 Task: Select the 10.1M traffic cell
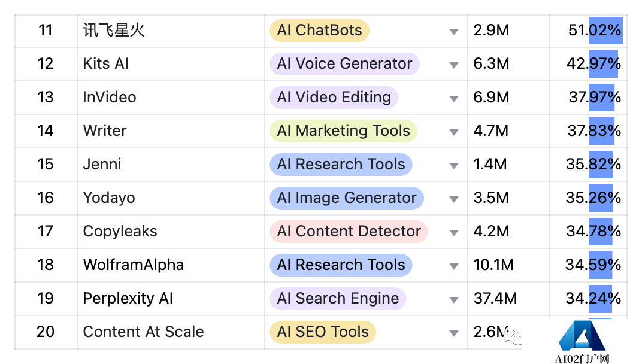(508, 265)
